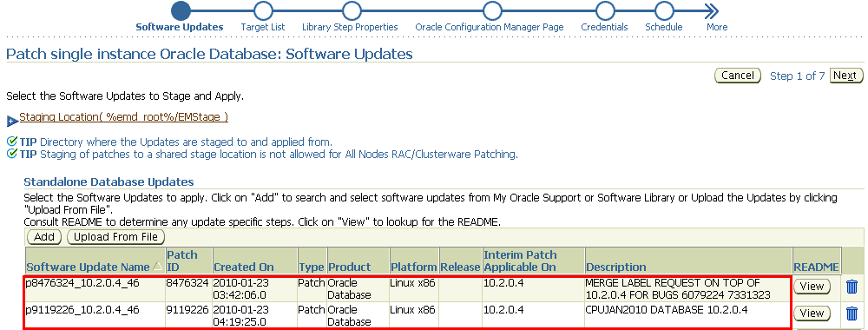Click Created On 2010-01-23 04:19:25.0 cell
868x330 pixels.
coord(254,314)
